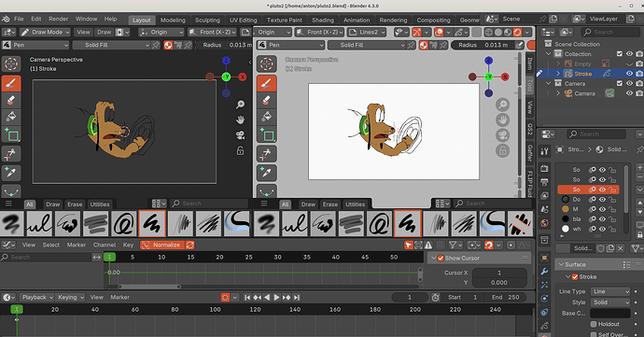This screenshot has height=337, width=644.
Task: Open the File menu
Action: pyautogui.click(x=19, y=19)
